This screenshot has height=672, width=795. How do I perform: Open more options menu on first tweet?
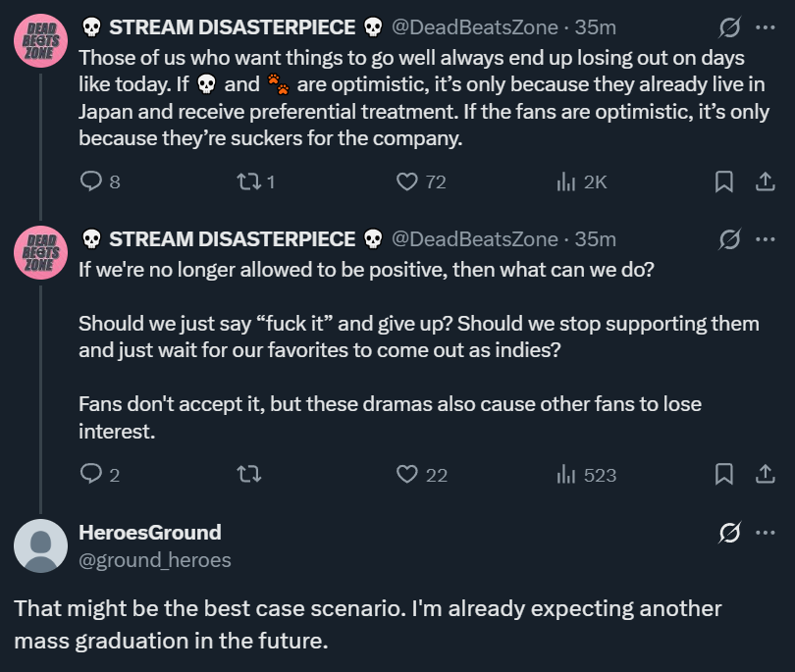click(766, 27)
